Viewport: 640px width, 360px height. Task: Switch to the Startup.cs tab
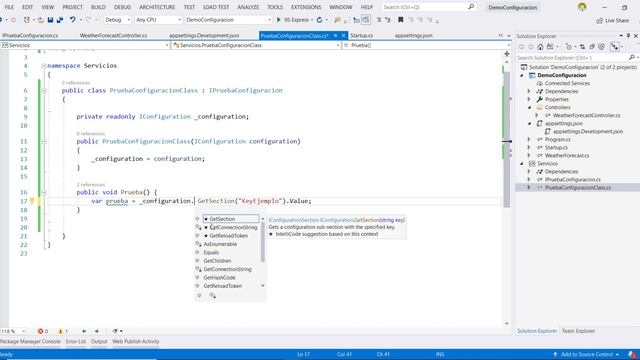pos(361,36)
